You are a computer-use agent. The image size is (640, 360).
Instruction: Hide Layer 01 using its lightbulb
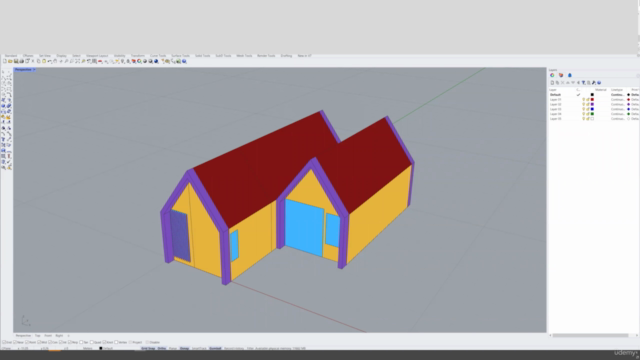pyautogui.click(x=583, y=100)
